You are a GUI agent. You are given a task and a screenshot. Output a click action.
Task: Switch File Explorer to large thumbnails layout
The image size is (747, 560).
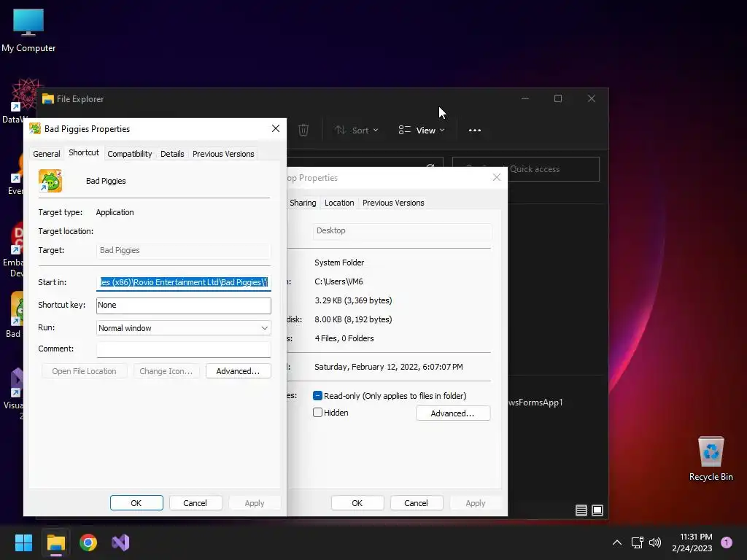(x=597, y=510)
